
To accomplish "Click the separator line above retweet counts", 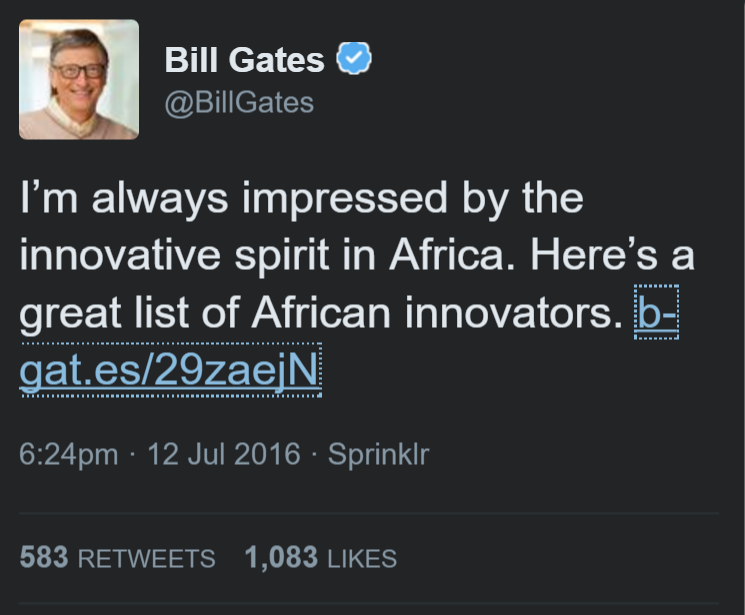I will pos(369,514).
